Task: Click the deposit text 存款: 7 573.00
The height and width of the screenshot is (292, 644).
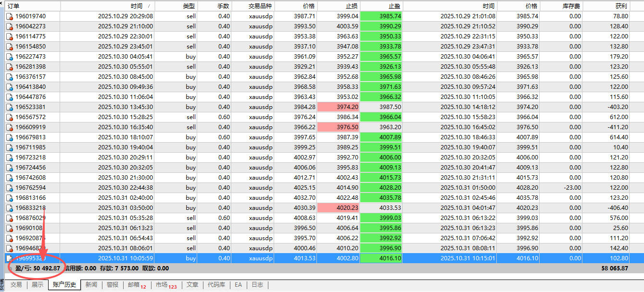Action: tap(119, 268)
